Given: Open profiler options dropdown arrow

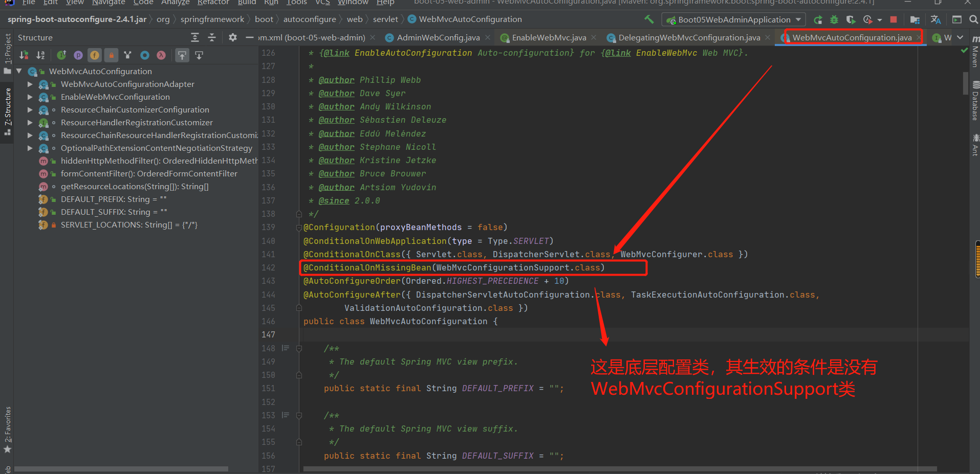Looking at the screenshot, I should [x=880, y=20].
